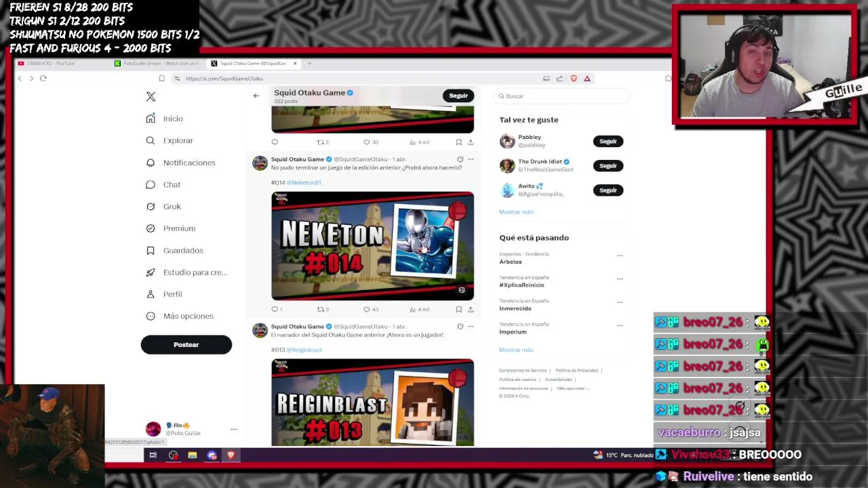Open Brave browser on taskbar

click(x=231, y=455)
